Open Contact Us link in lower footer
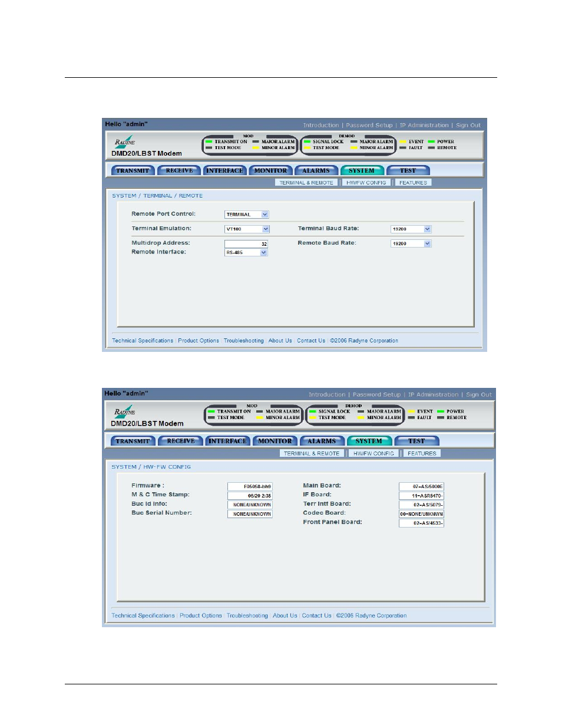Image resolution: width=562 pixels, height=728 pixels. pos(317,616)
